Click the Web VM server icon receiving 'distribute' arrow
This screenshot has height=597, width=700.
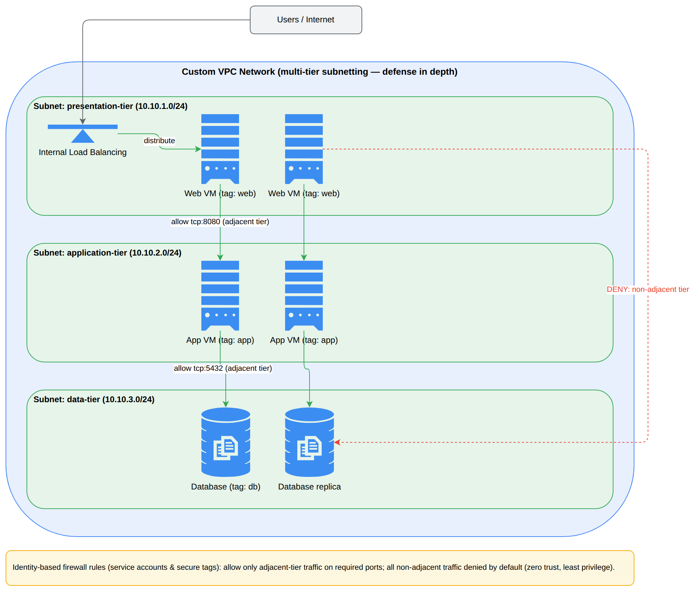point(220,149)
